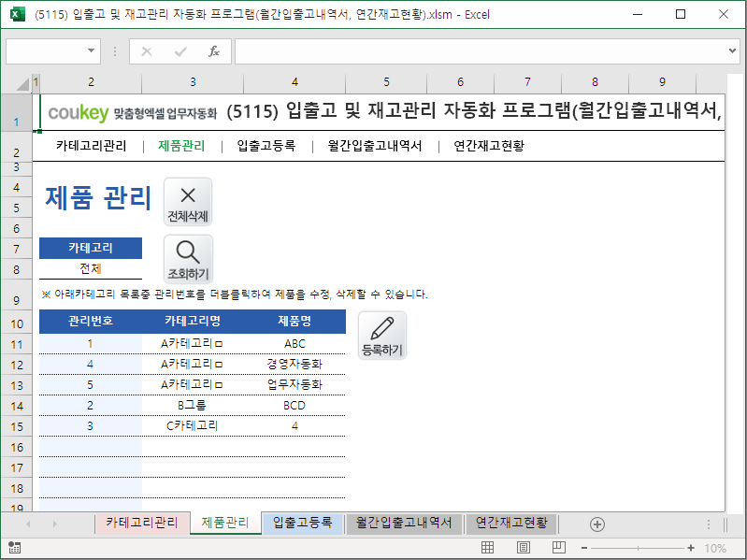The width and height of the screenshot is (747, 560).
Task: Click 입출고등록 in the top navigation
Action: (266, 146)
